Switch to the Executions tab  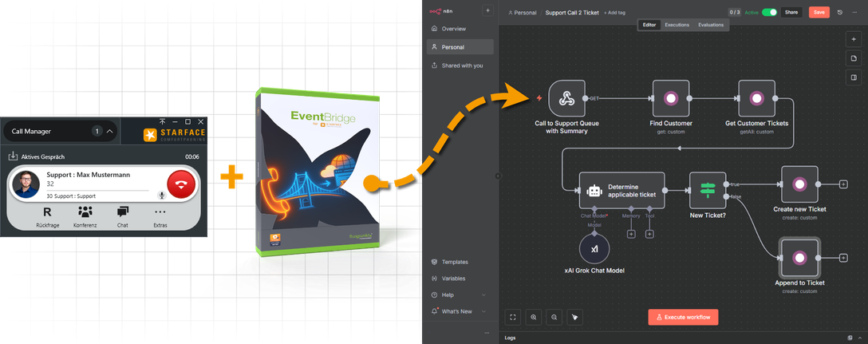[x=677, y=25]
